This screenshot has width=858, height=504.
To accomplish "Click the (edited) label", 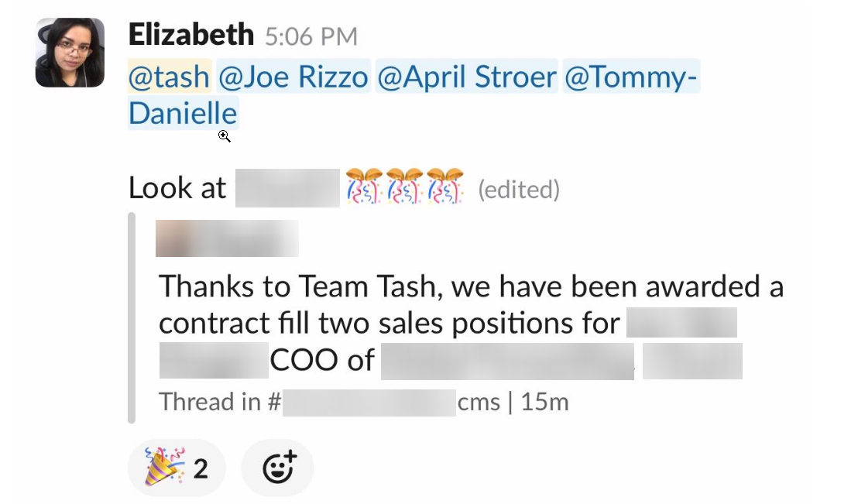I will (x=518, y=190).
